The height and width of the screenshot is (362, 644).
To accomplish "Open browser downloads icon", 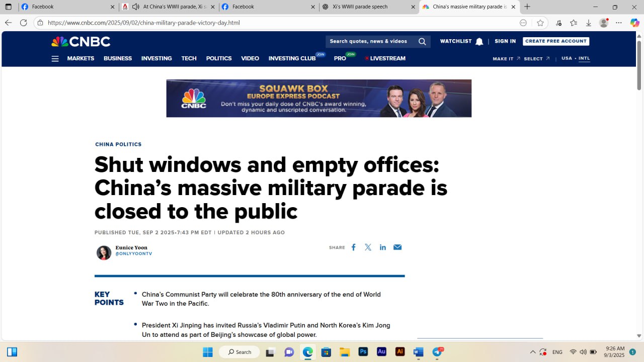I will [589, 23].
